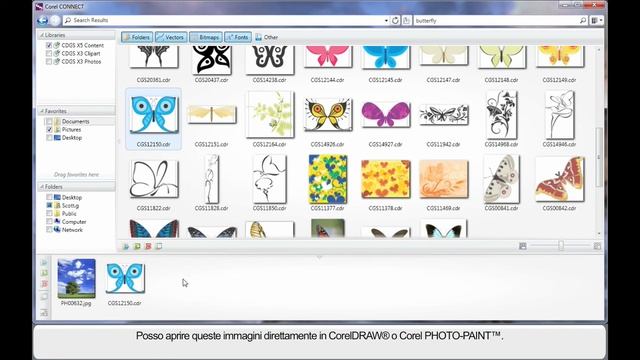Select the yellow butterfly CGS14926.cdr
The width and height of the screenshot is (640, 360).
[x=327, y=115]
